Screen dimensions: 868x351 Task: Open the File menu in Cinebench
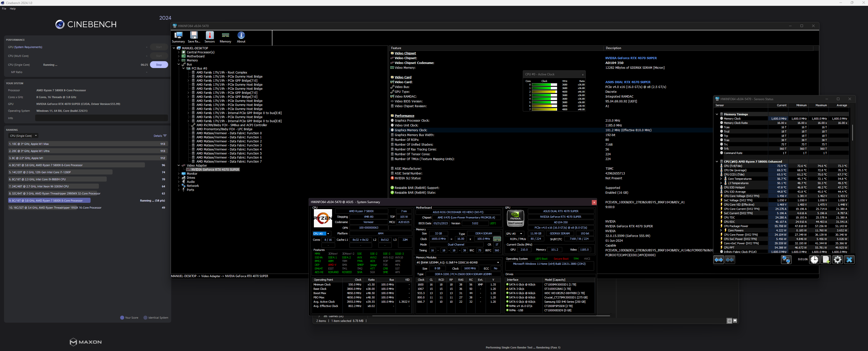coord(4,8)
